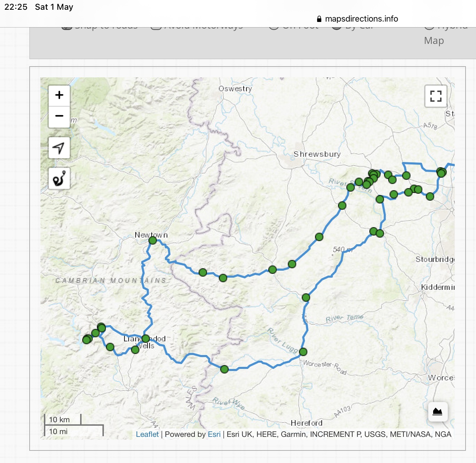Enter fullscreen map view

436,96
